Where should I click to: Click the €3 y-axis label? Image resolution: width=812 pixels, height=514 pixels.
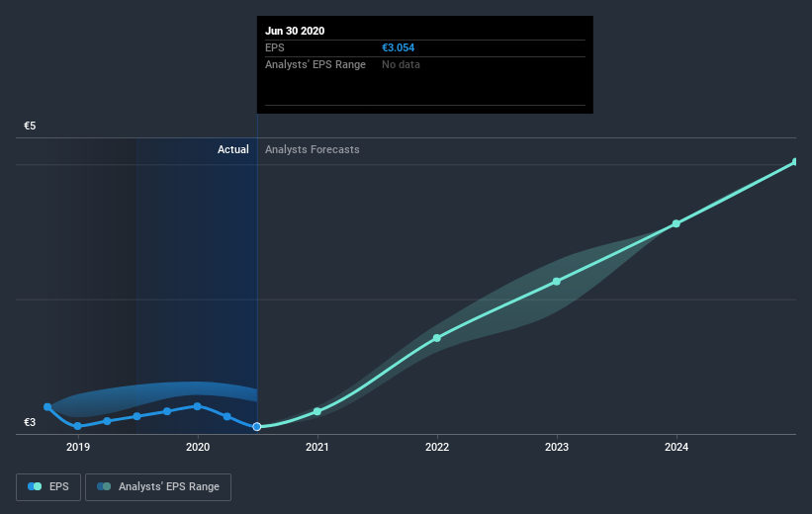pos(30,422)
